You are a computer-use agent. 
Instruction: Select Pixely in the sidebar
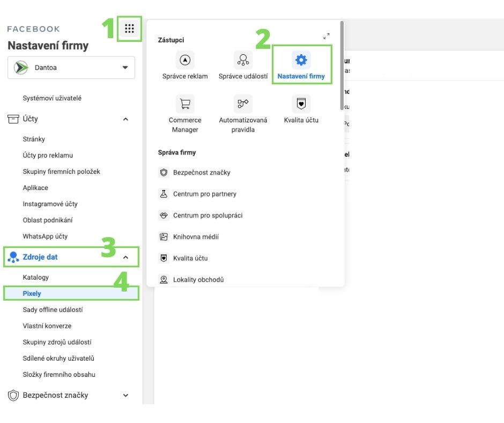[32, 294]
